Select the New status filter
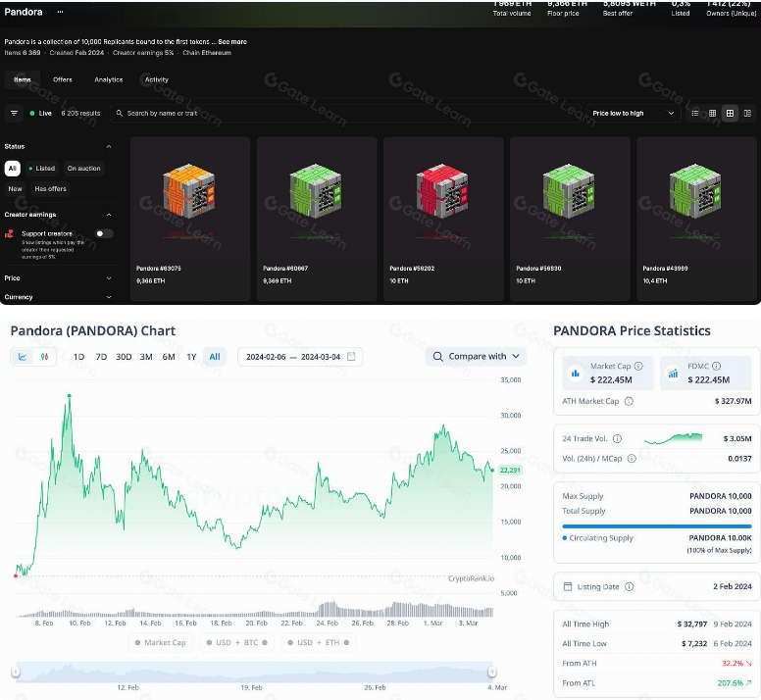The width and height of the screenshot is (761, 700). (x=15, y=188)
